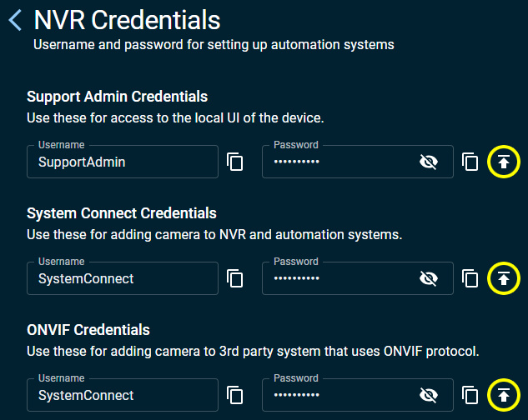This screenshot has height=420, width=528.
Task: Push Support Admin credentials with upload icon
Action: [504, 162]
